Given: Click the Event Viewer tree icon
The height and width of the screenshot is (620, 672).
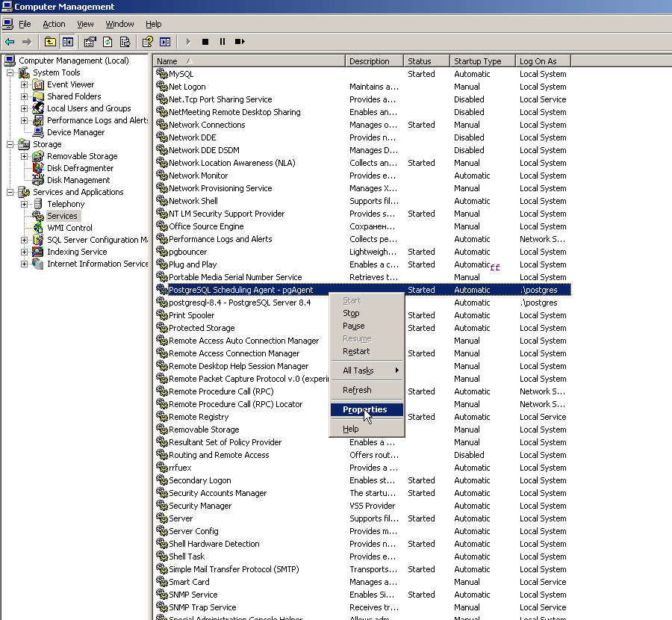Looking at the screenshot, I should pos(38,84).
